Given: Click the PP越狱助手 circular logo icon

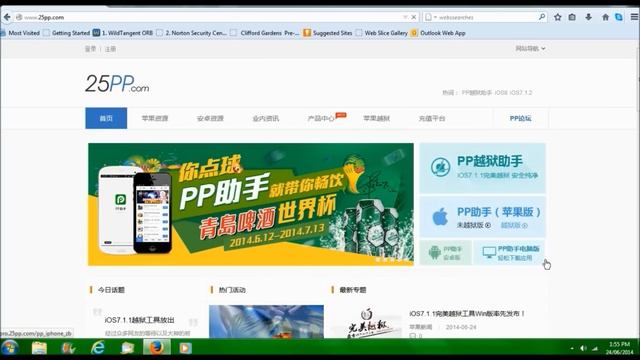Looking at the screenshot, I should coord(440,167).
